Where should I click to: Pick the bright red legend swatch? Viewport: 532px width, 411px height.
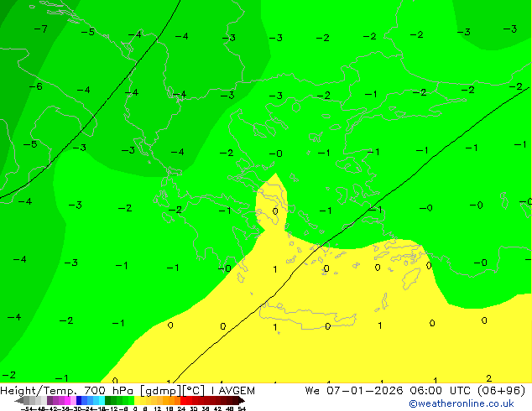183,401
